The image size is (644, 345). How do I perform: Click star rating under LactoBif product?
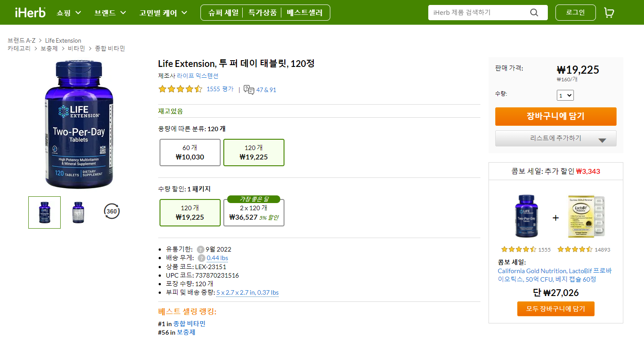click(x=575, y=249)
